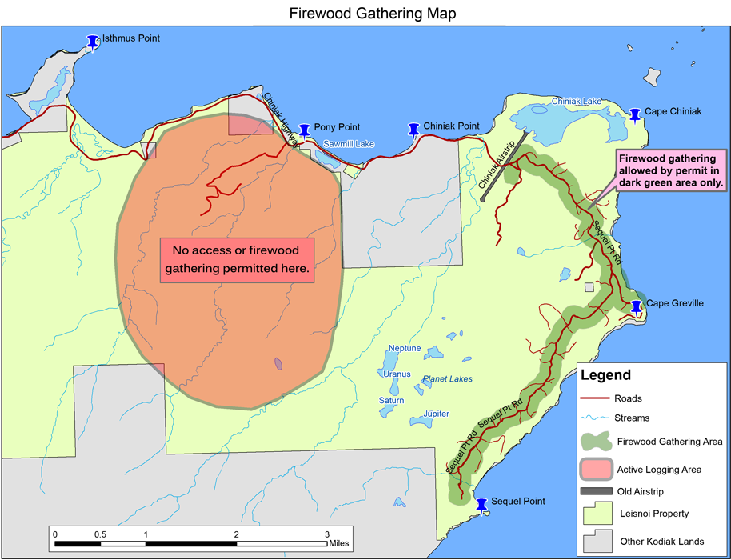Click the Firewood Gathering Area legend swatch

coord(597,442)
